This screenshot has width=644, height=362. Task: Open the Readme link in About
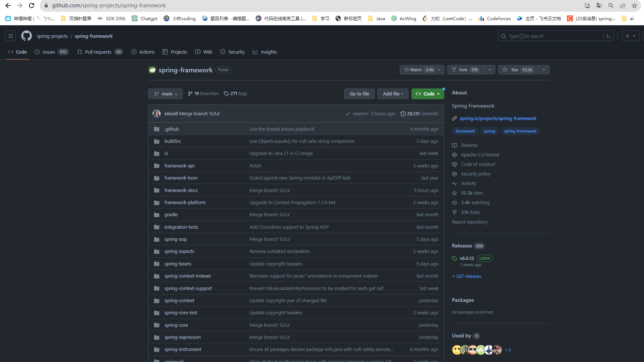click(469, 145)
